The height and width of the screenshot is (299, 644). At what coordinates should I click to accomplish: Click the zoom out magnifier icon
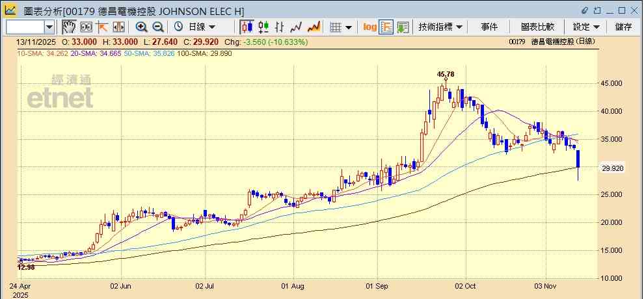click(157, 27)
